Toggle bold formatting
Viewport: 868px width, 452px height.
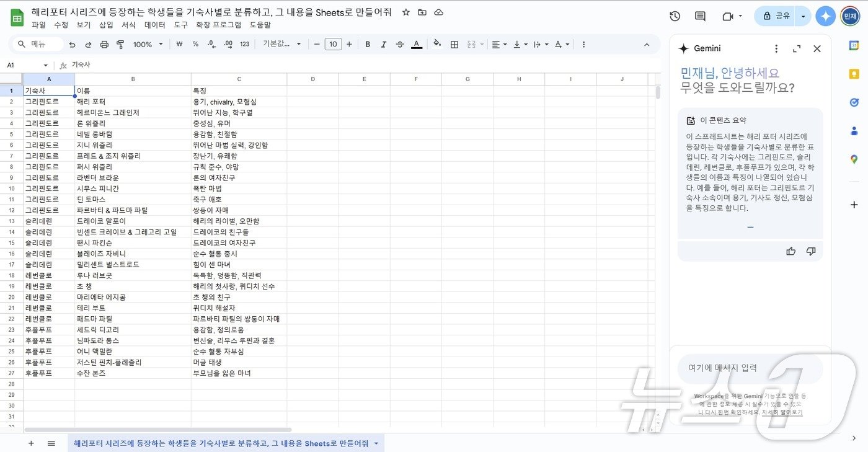click(368, 45)
